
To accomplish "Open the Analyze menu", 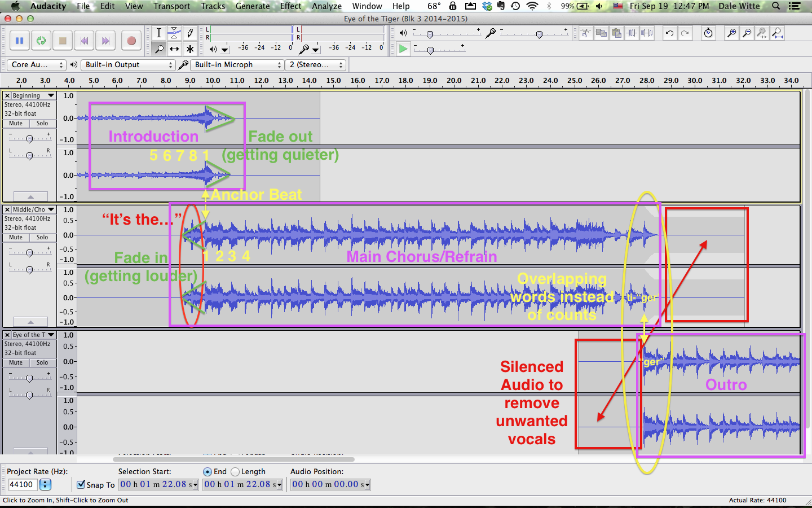I will 327,6.
